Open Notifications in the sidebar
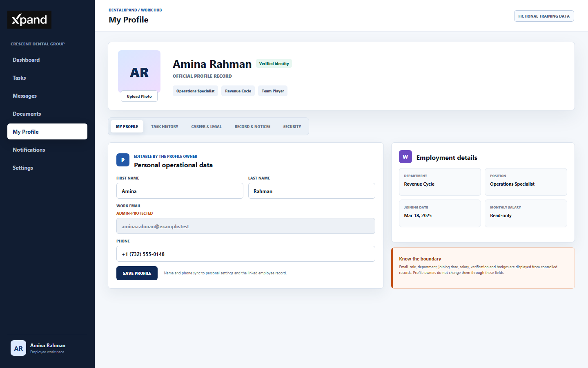This screenshot has width=588, height=368. tap(47, 150)
